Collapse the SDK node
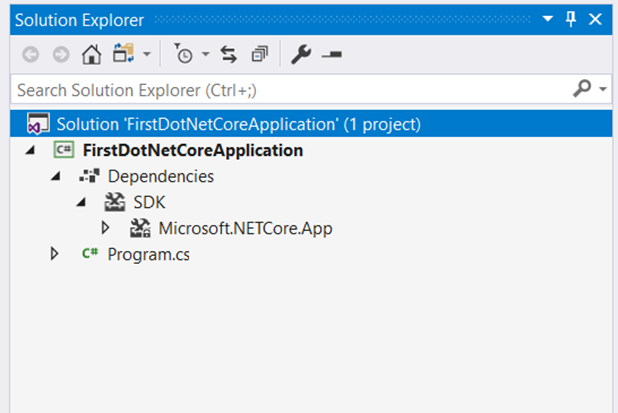The width and height of the screenshot is (618, 413). tap(81, 203)
